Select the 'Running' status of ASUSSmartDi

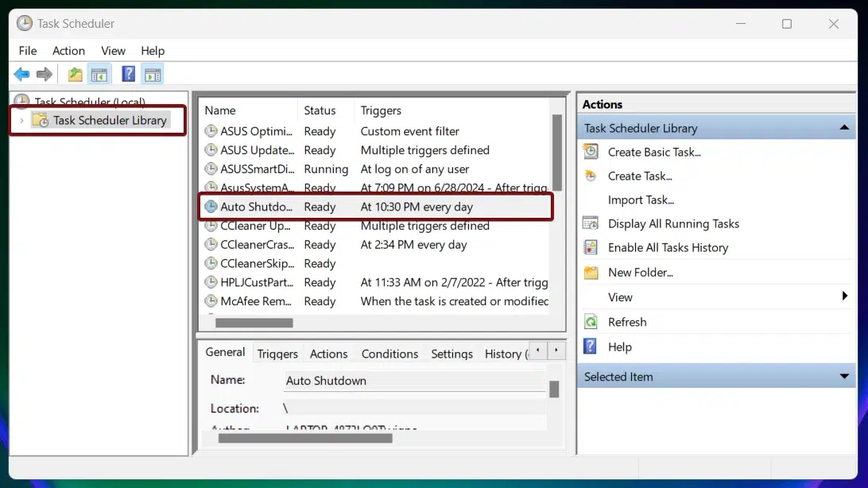pos(326,169)
